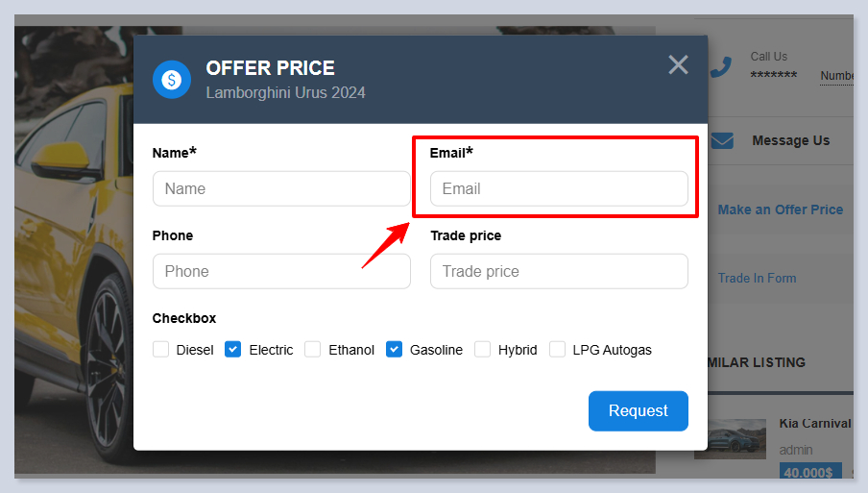The width and height of the screenshot is (868, 493).
Task: Tick the Hybrid checkbox
Action: [x=482, y=350]
